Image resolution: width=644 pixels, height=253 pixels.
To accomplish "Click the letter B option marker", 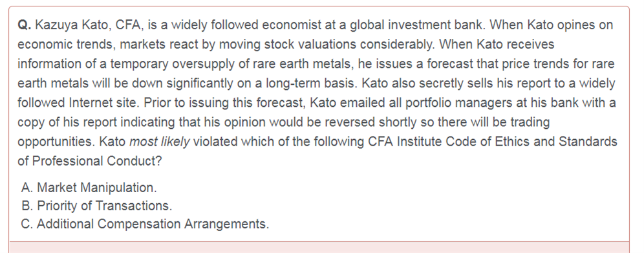I will pos(27,206).
